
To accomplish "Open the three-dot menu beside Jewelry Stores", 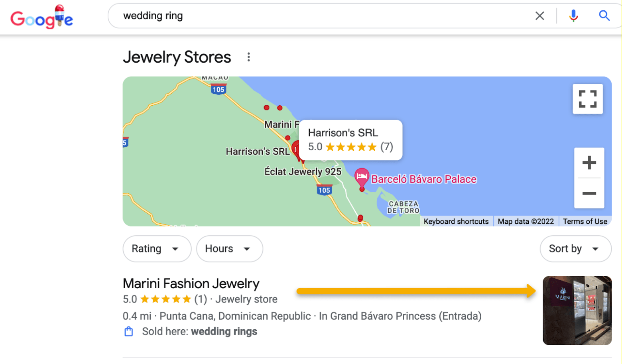I will 248,57.
